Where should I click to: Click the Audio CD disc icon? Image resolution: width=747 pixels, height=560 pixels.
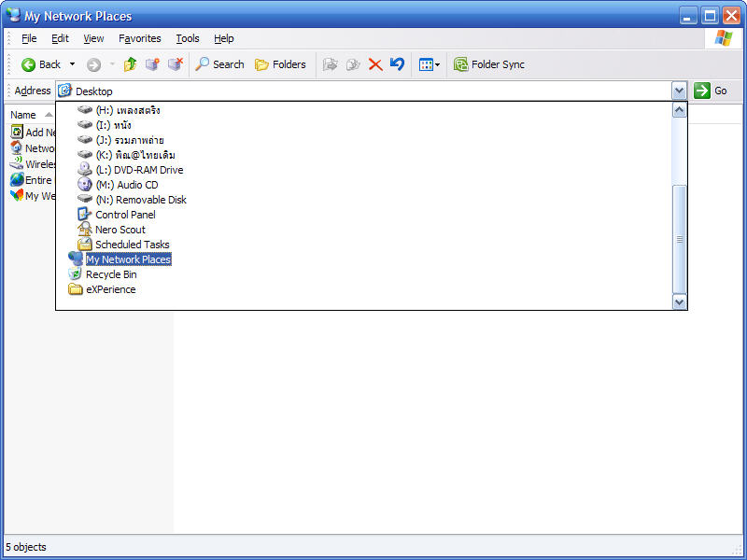point(84,184)
